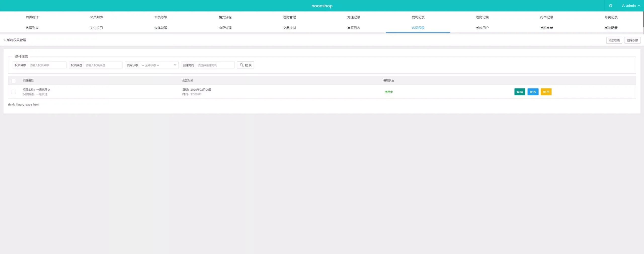
Task: Click the 创建时间 column header
Action: click(188, 81)
